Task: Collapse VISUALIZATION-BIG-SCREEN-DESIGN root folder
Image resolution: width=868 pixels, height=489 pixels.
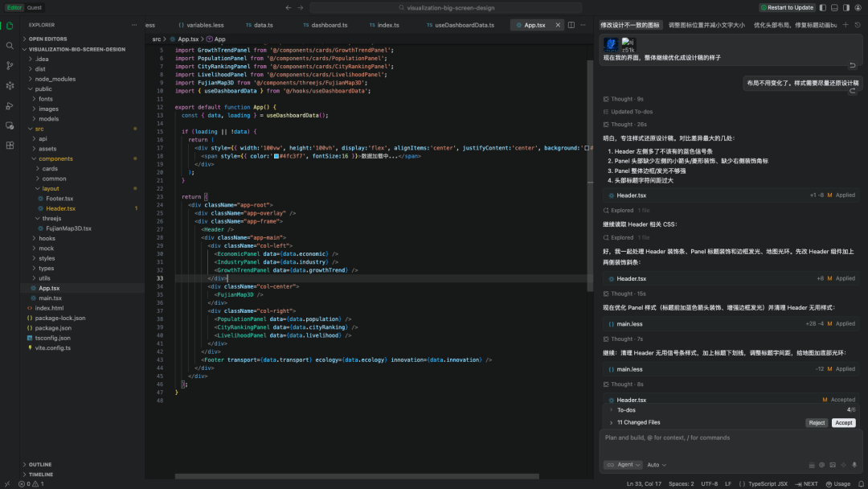Action: tap(76, 49)
